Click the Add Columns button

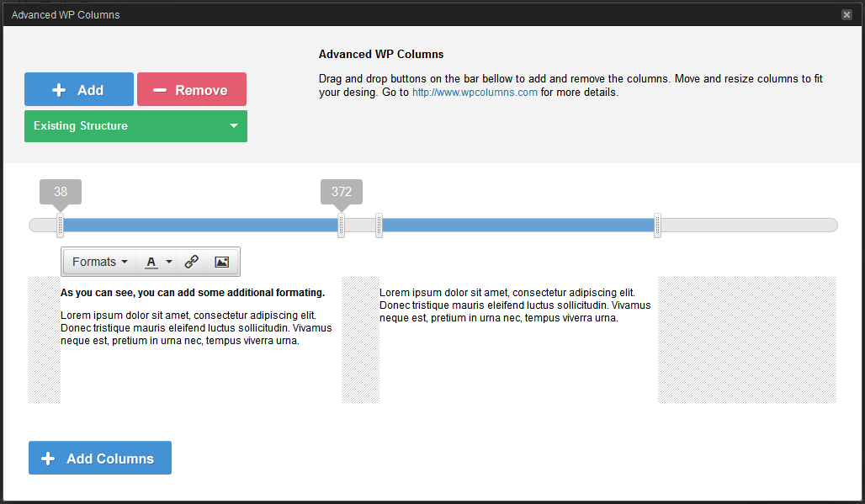point(100,458)
